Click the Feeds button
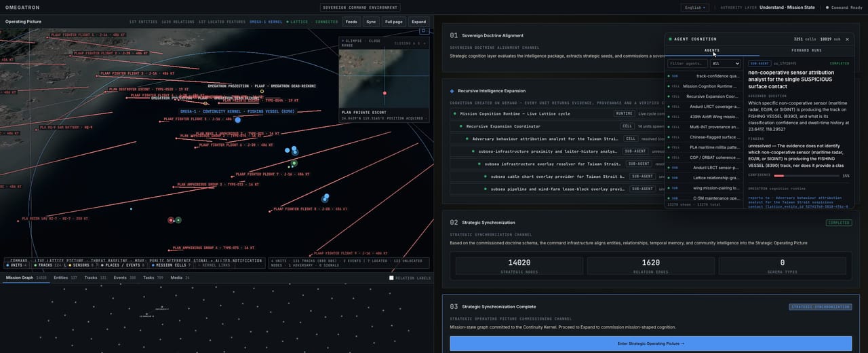Viewport: 868px width, 353px height. pyautogui.click(x=351, y=22)
